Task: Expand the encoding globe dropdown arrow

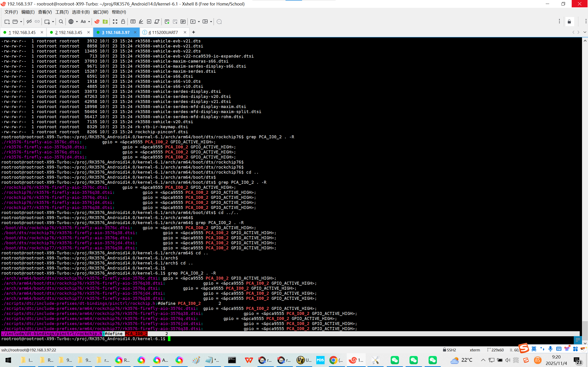Action: [x=77, y=22]
